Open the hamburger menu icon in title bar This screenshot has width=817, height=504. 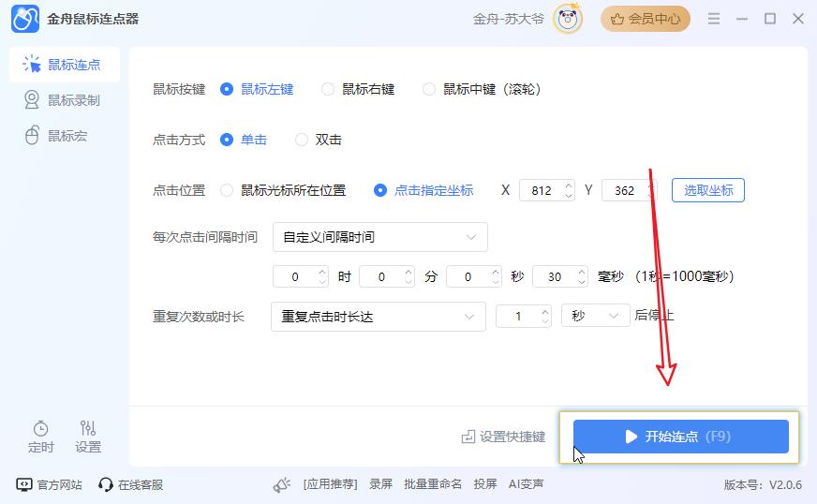(714, 19)
